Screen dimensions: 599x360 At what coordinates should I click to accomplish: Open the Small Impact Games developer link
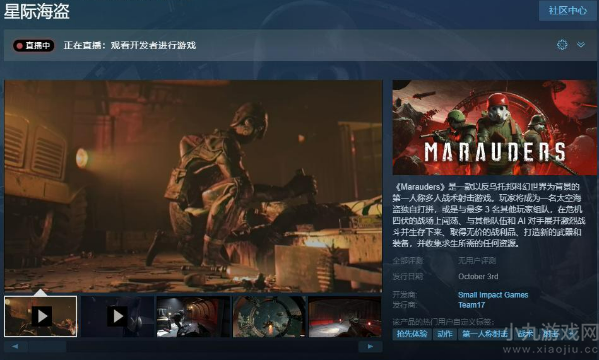493,295
